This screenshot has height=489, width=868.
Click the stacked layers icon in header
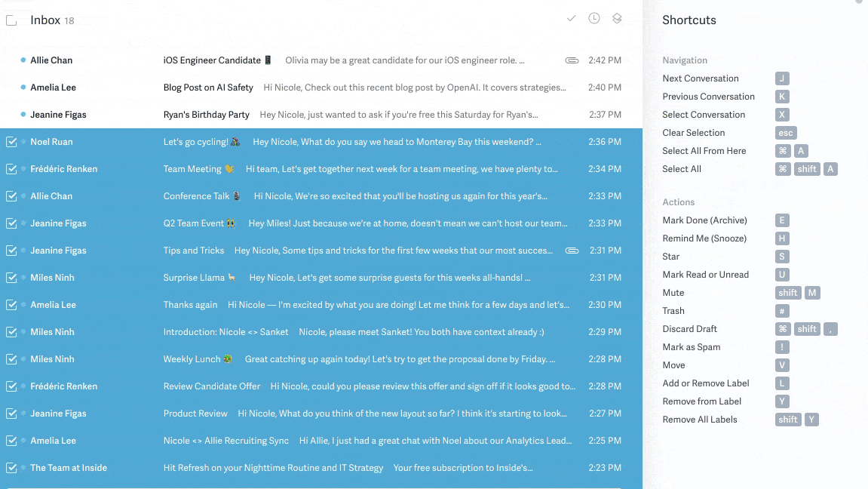(617, 18)
